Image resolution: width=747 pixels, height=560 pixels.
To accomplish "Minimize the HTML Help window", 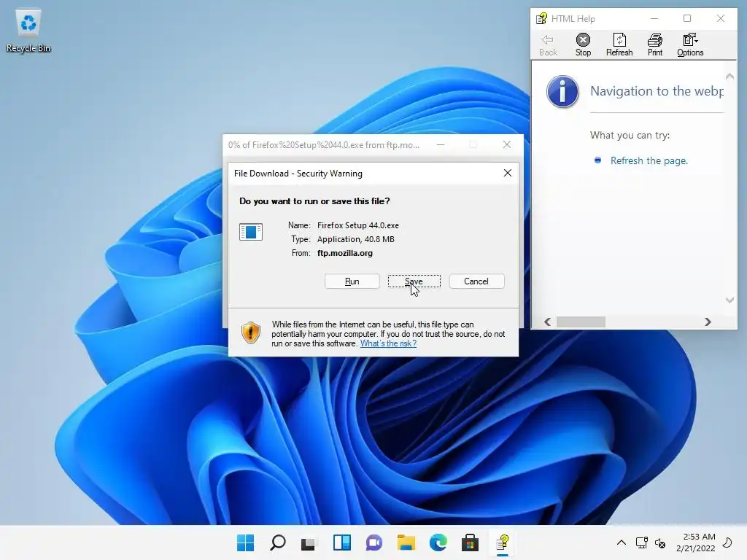I will [x=654, y=18].
